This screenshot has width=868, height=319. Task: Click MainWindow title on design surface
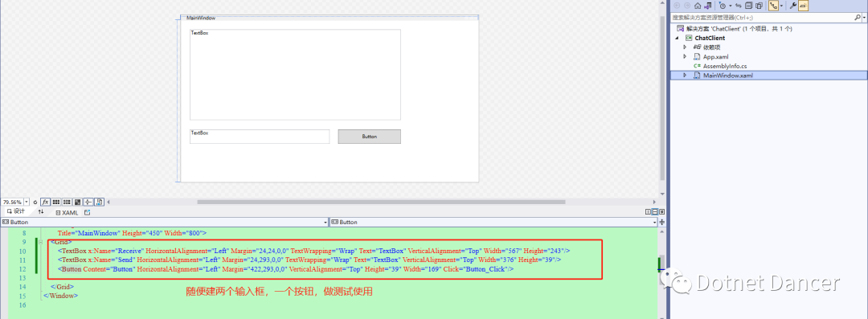click(x=201, y=18)
